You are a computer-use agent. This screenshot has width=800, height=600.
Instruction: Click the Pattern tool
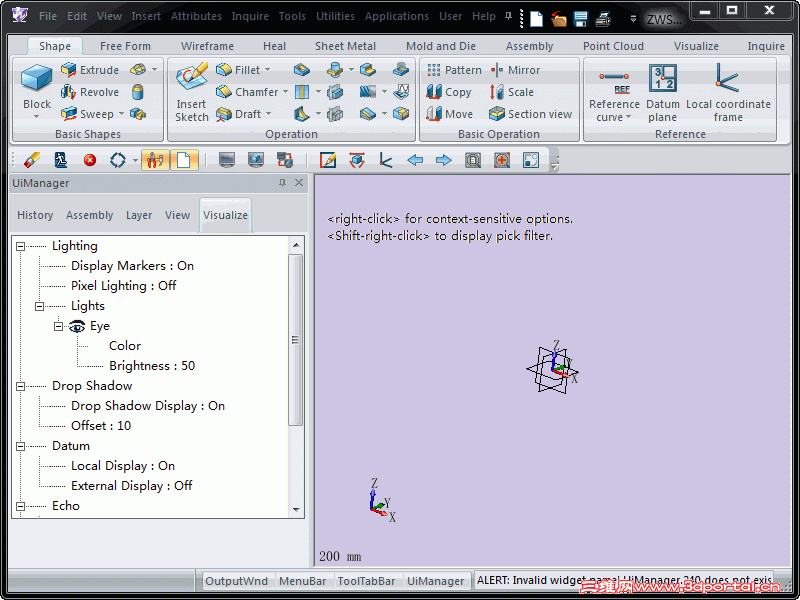[x=454, y=70]
